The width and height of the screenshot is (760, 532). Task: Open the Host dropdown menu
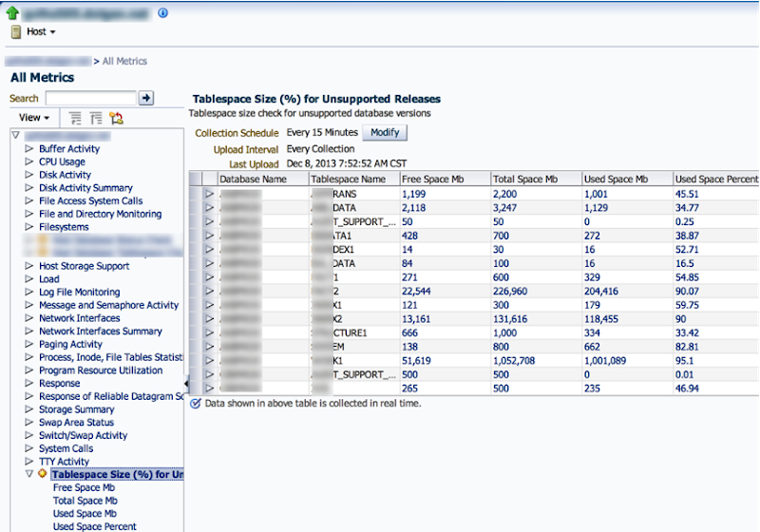tap(41, 32)
